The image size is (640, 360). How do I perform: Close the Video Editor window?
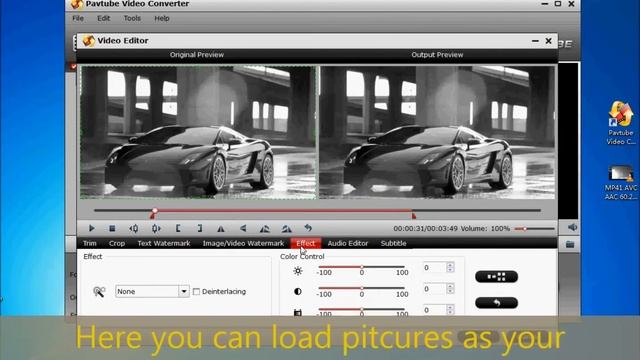click(549, 41)
